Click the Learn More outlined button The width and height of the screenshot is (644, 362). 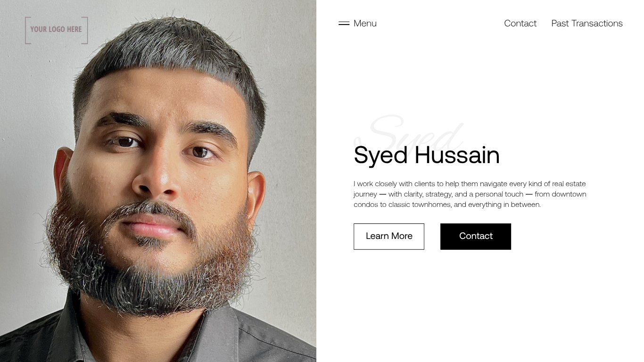(389, 236)
